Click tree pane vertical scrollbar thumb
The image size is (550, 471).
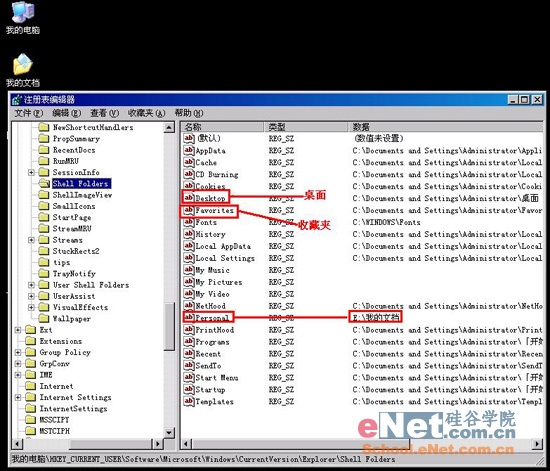click(x=169, y=326)
